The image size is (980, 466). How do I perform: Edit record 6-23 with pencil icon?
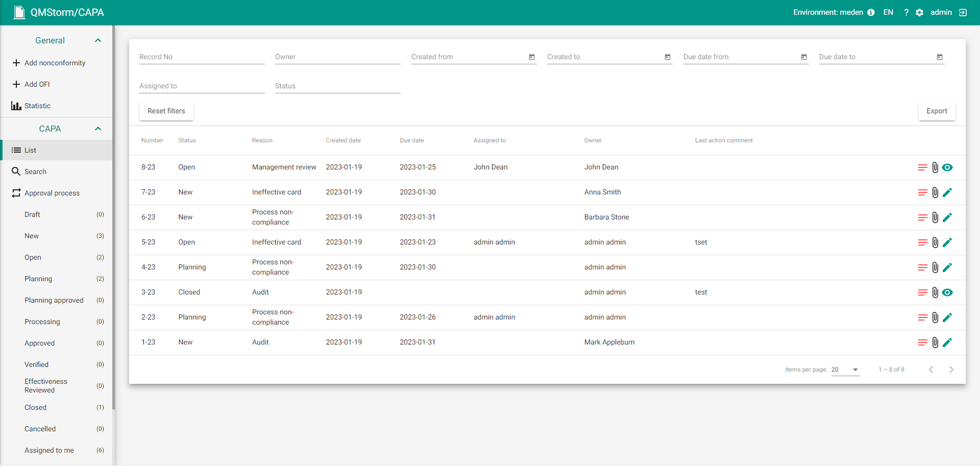(947, 217)
